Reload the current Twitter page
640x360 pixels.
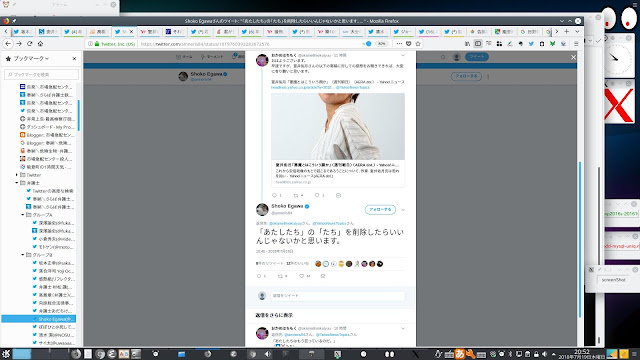tap(30, 44)
